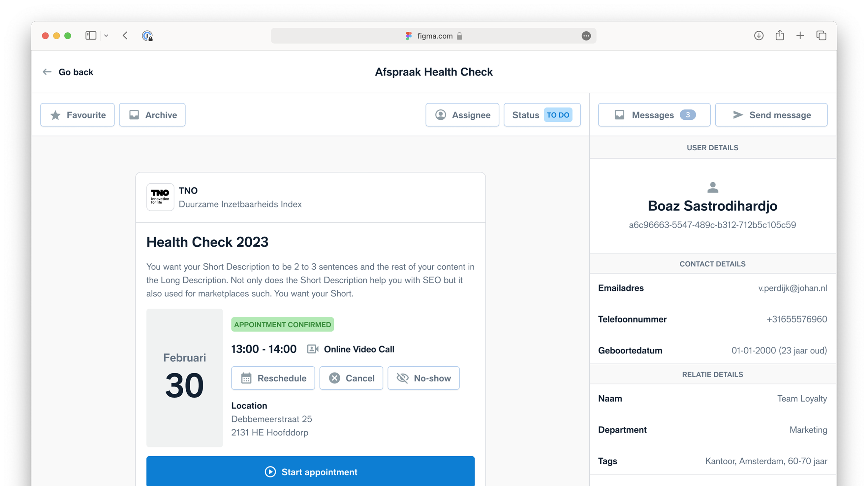Click the user avatar icon
Screen dimensions: 868x486
[x=713, y=187]
